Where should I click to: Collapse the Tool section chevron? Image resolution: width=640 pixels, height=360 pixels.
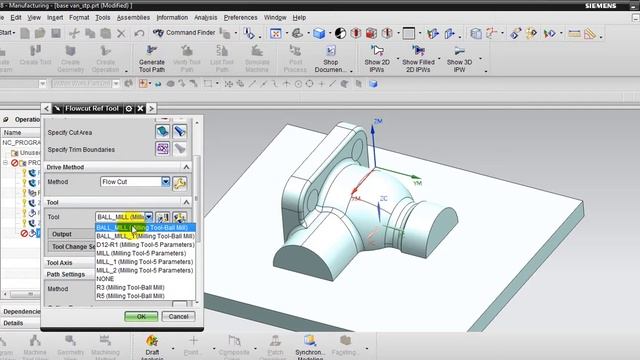click(186, 202)
